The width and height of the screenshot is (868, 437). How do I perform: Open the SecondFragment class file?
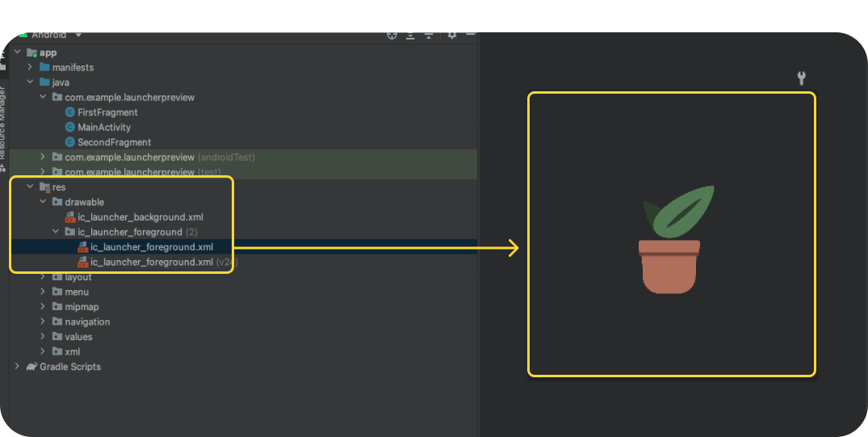[114, 142]
